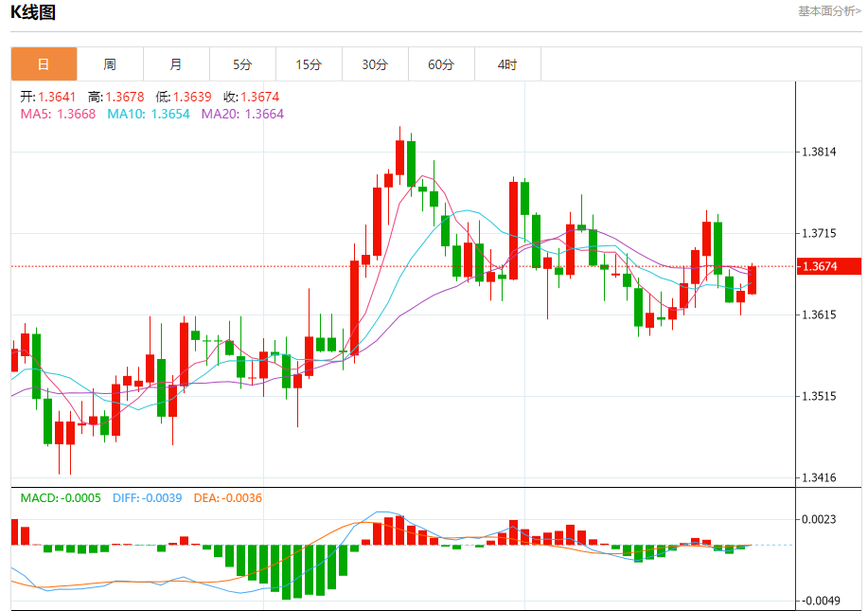Image resolution: width=868 pixels, height=611 pixels.
Task: Click the last red candlestick on the chart
Action: (752, 279)
